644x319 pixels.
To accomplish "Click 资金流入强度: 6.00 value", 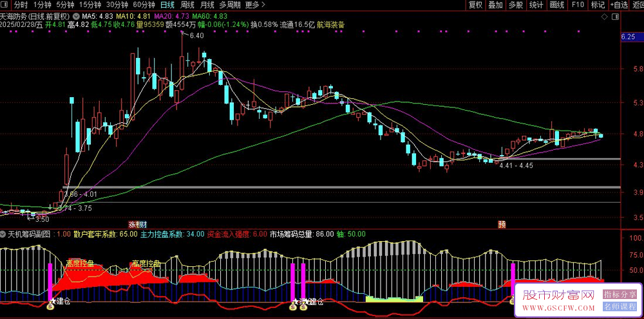I will pyautogui.click(x=237, y=235).
